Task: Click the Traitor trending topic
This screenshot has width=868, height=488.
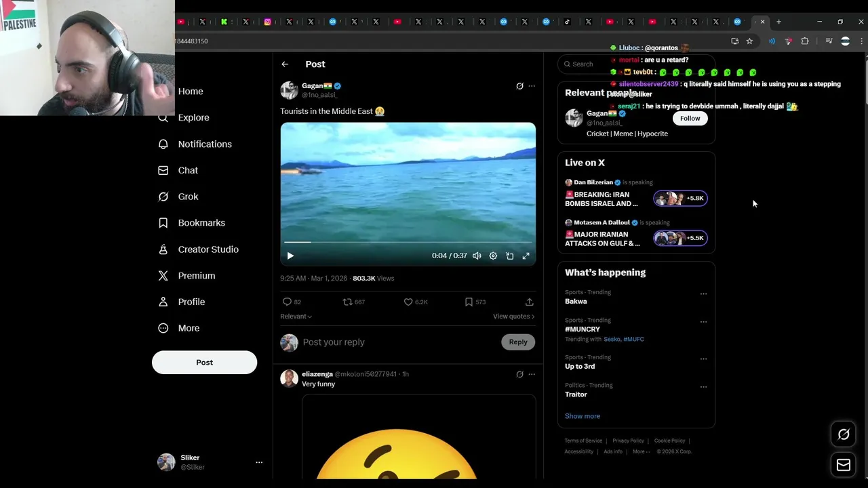Action: [x=576, y=394]
